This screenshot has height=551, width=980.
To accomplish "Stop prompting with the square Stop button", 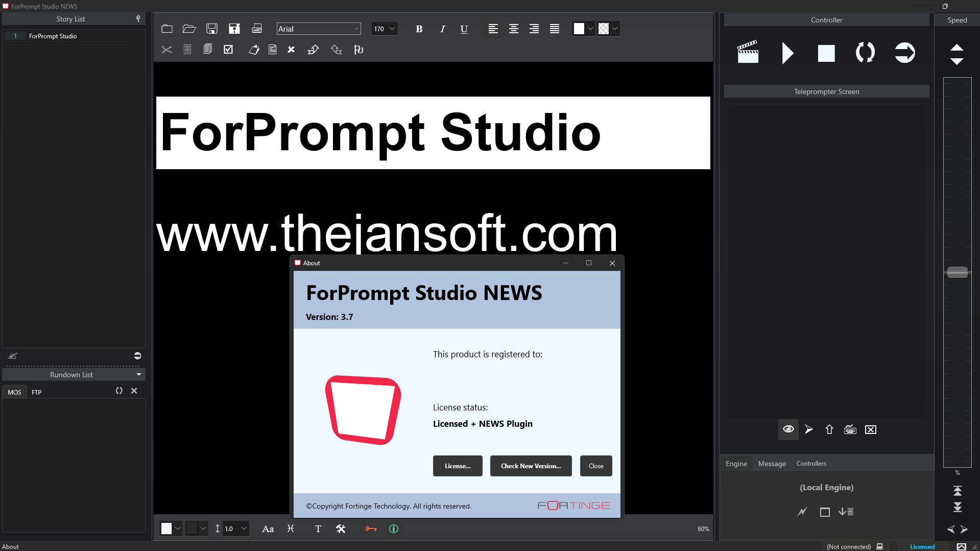I will click(x=826, y=53).
